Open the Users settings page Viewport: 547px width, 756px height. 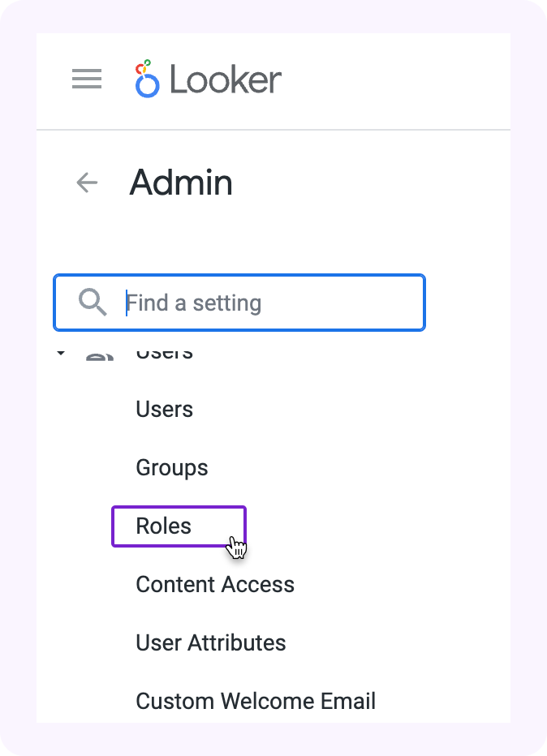pos(165,409)
